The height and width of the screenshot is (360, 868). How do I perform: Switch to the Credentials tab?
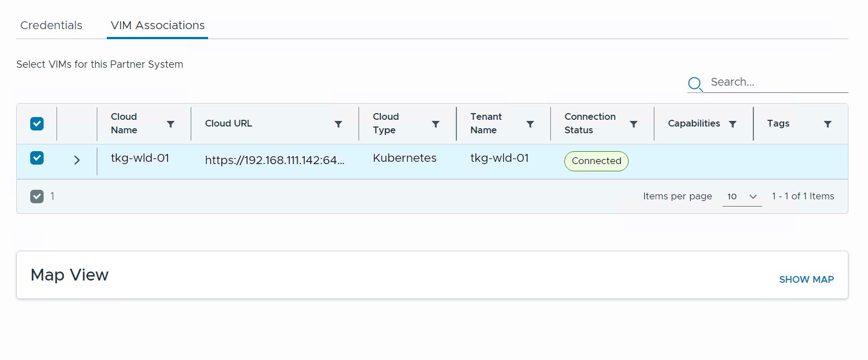click(51, 25)
